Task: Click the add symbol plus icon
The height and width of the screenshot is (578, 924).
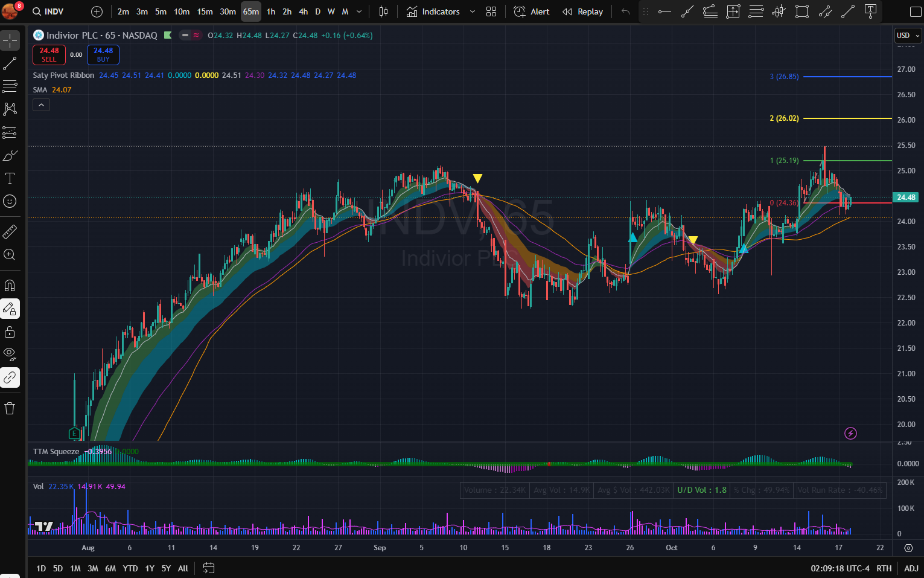Action: pos(97,11)
